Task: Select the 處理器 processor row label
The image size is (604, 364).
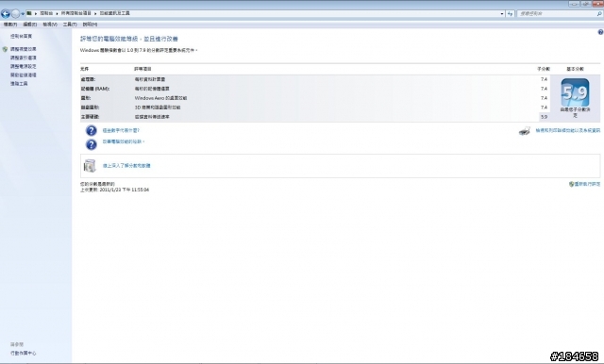Action: click(x=88, y=79)
